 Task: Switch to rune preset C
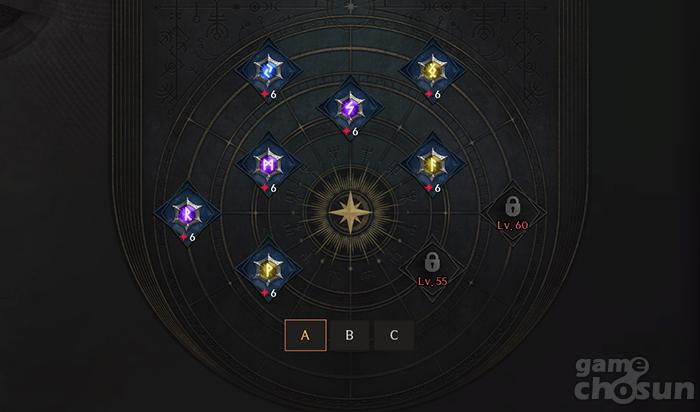pos(394,335)
